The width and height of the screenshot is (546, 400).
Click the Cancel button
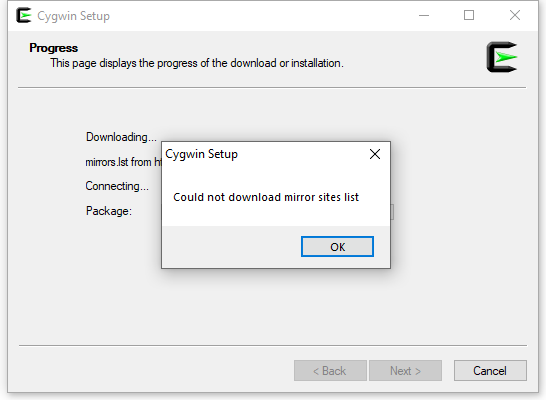pos(490,370)
